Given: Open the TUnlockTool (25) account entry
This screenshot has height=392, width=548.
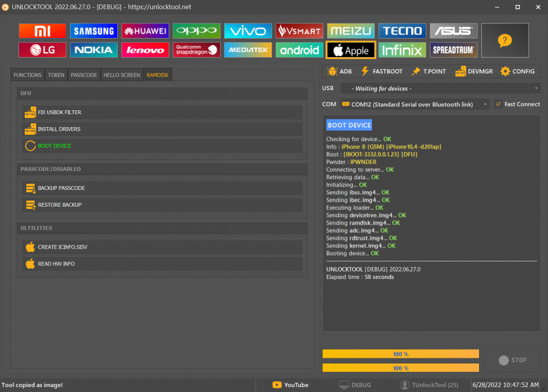Looking at the screenshot, I should pyautogui.click(x=429, y=385).
